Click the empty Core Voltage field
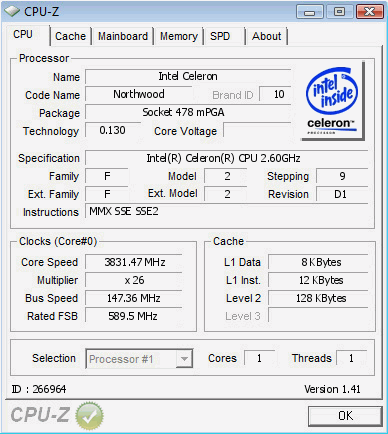 257,130
